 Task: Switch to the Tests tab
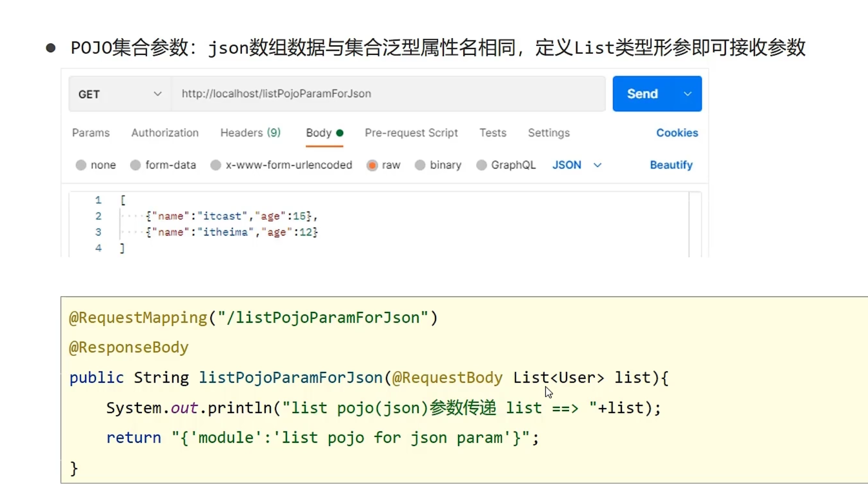(493, 133)
